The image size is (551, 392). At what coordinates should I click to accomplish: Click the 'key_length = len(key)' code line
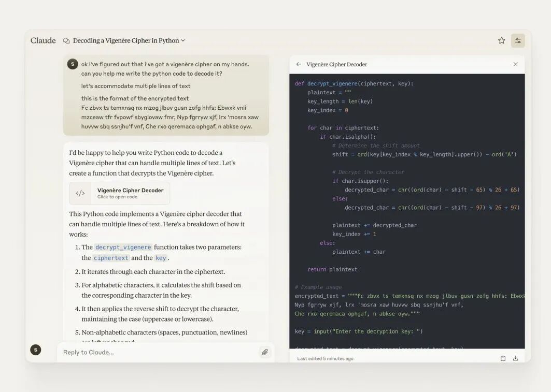[340, 101]
